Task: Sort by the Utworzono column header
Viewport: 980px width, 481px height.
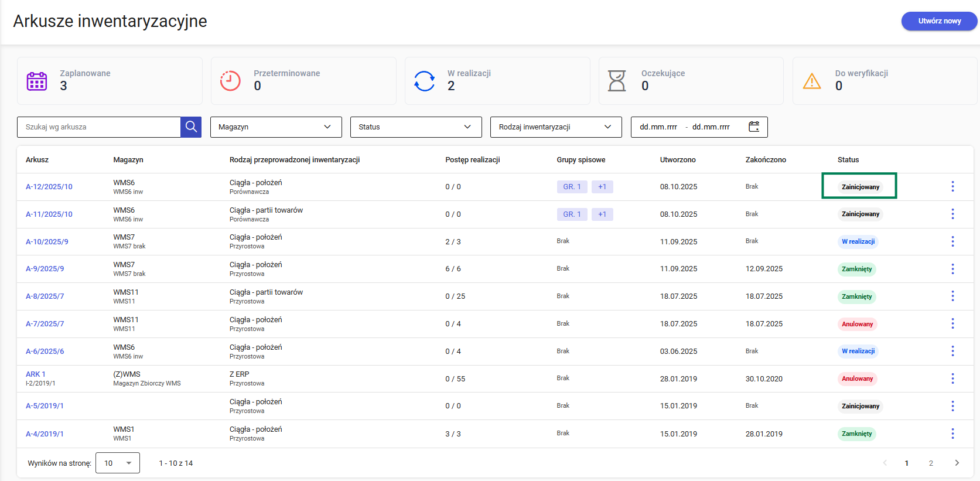Action: pyautogui.click(x=678, y=160)
